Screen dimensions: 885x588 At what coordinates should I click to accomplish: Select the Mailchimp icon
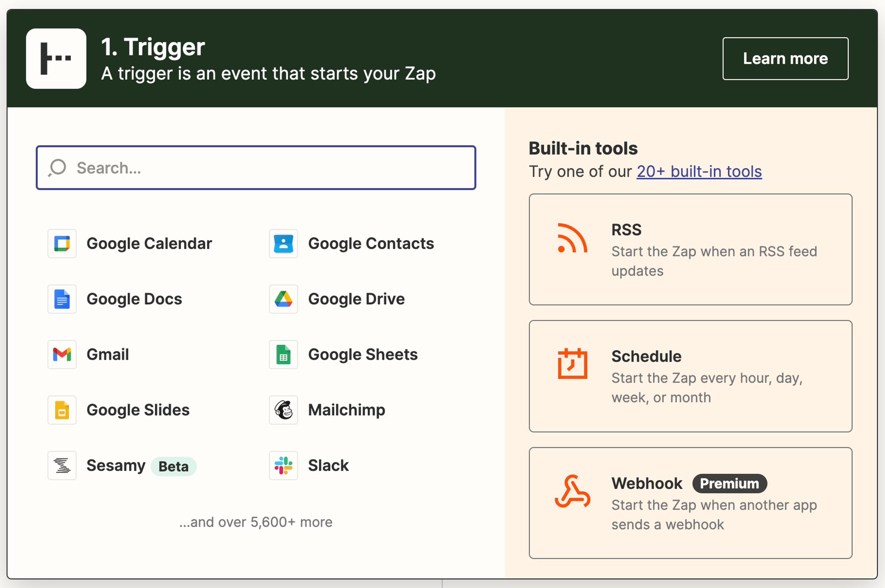(283, 410)
